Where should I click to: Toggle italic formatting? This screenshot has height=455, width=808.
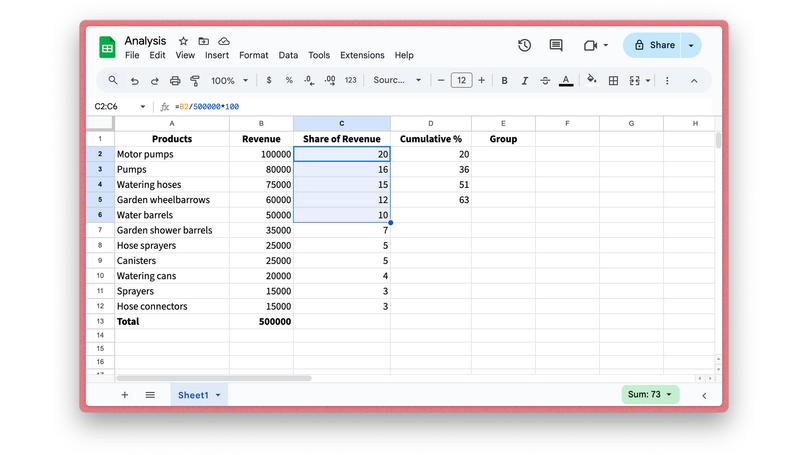pos(525,81)
